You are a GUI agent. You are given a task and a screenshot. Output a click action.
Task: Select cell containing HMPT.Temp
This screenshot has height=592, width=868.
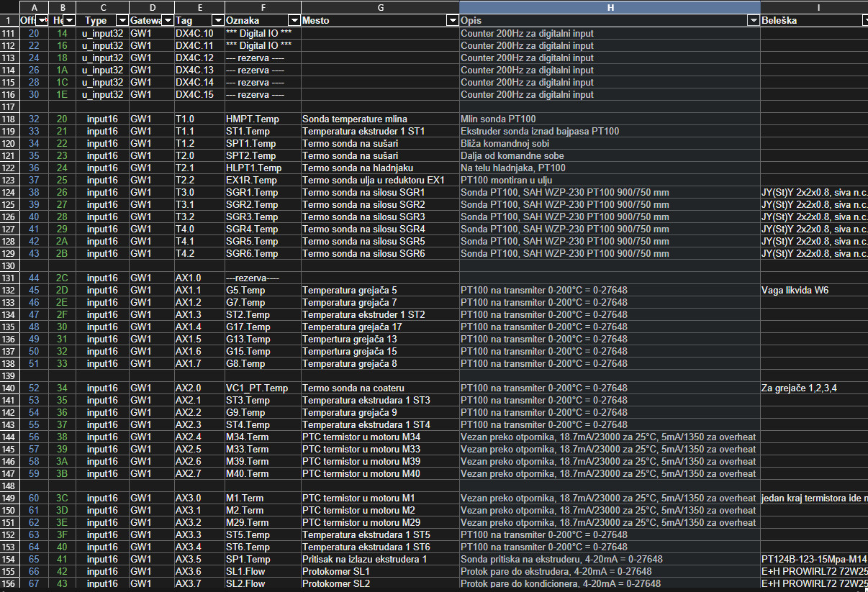[262, 119]
